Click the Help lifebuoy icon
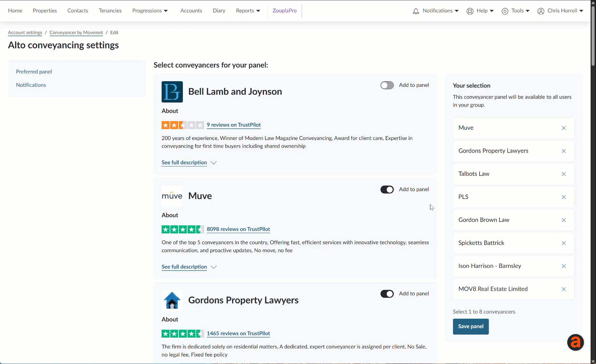Viewport: 596px width, 364px height. [470, 11]
